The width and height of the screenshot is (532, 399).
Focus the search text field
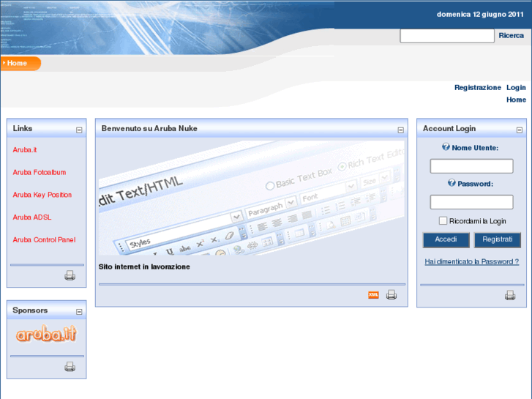[x=447, y=36]
